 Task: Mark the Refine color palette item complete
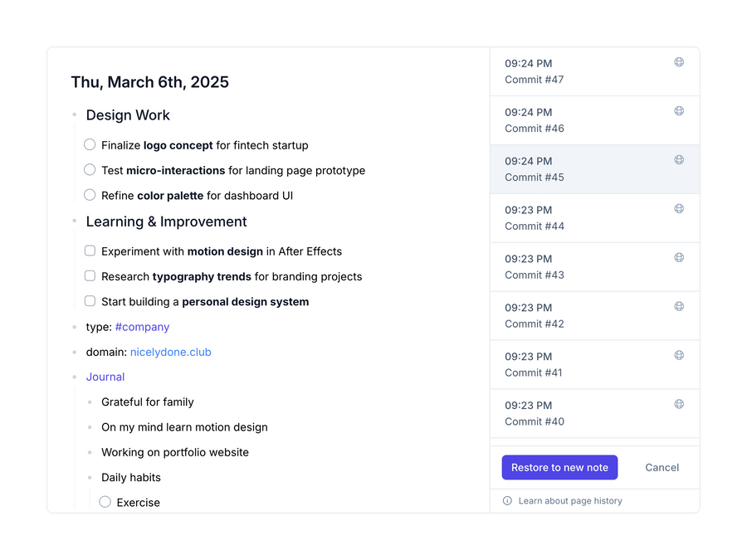tap(90, 195)
